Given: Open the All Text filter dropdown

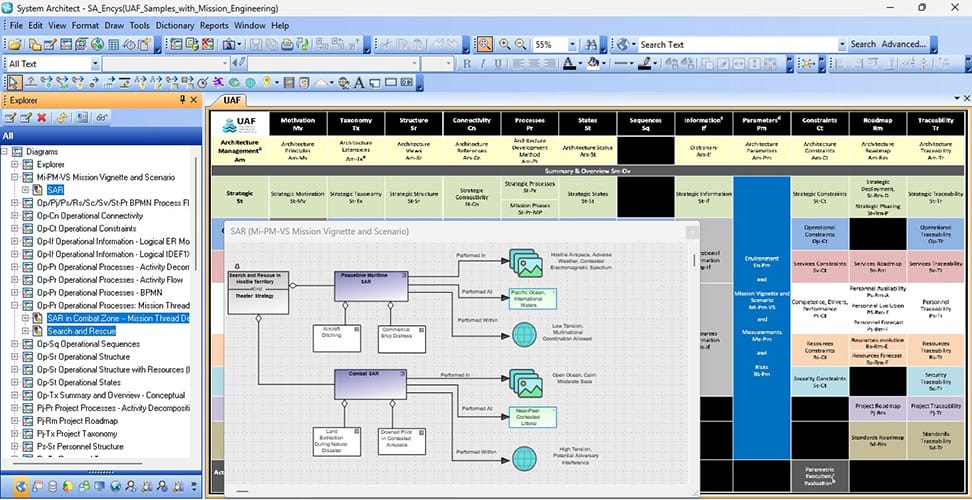Looking at the screenshot, I should click(x=95, y=64).
